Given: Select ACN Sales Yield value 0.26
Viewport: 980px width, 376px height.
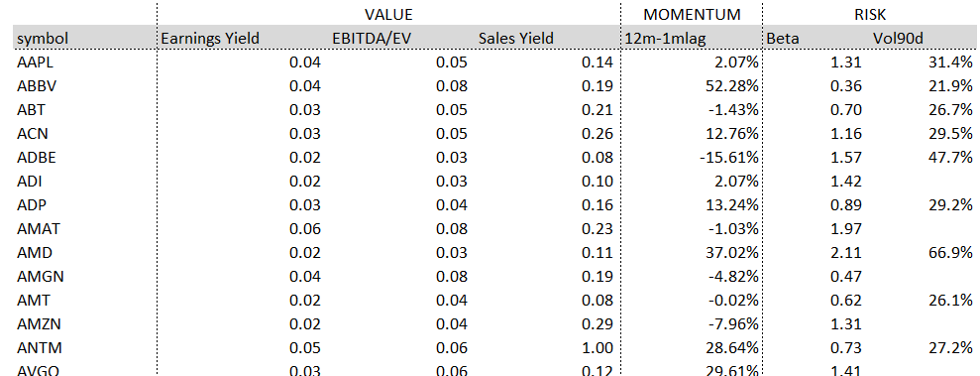Looking at the screenshot, I should click(x=598, y=133).
